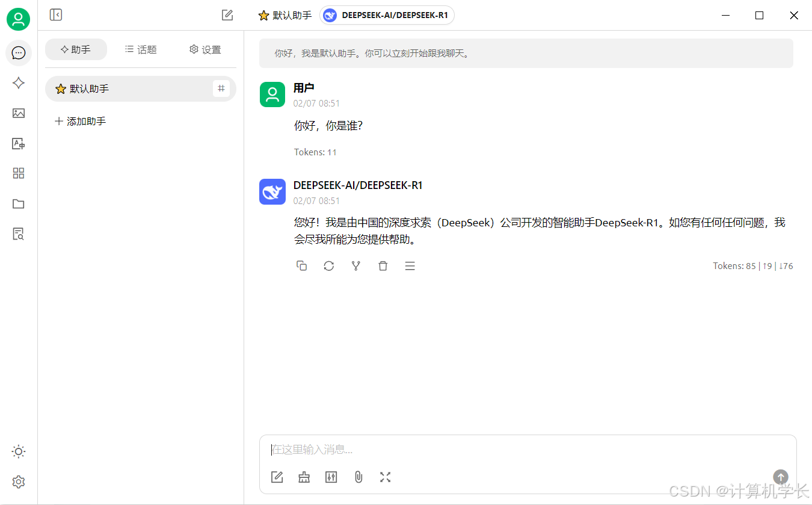Viewport: 812px width, 505px height.
Task: Click the 默认助手 title in header
Action: coord(285,15)
